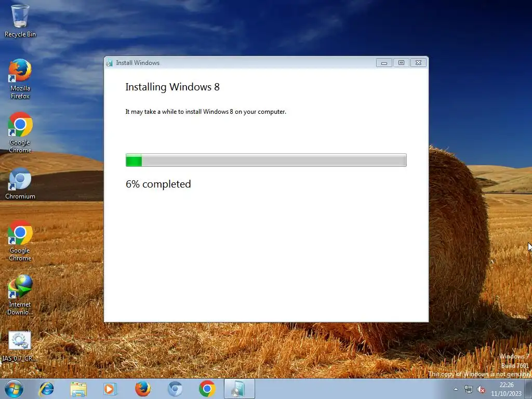532x399 pixels.
Task: Click the "Installing Windows 8" heading
Action: click(172, 87)
